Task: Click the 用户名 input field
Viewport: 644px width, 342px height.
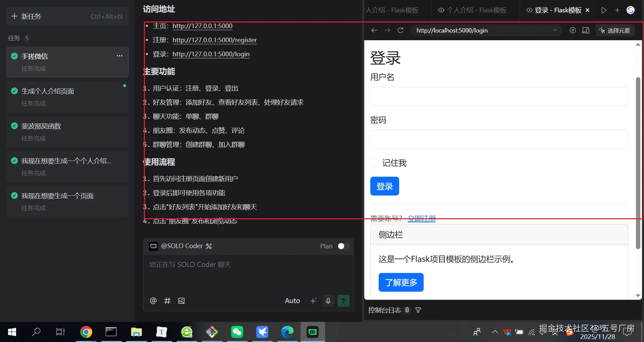Action: click(499, 96)
